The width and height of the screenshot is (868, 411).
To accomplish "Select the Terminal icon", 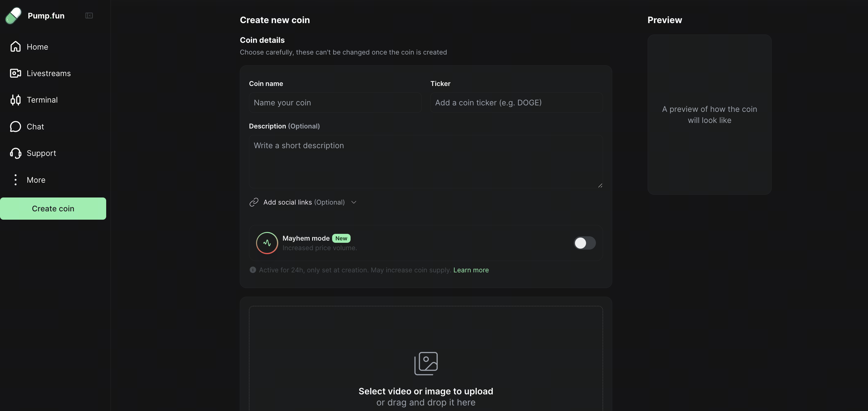I will 15,100.
